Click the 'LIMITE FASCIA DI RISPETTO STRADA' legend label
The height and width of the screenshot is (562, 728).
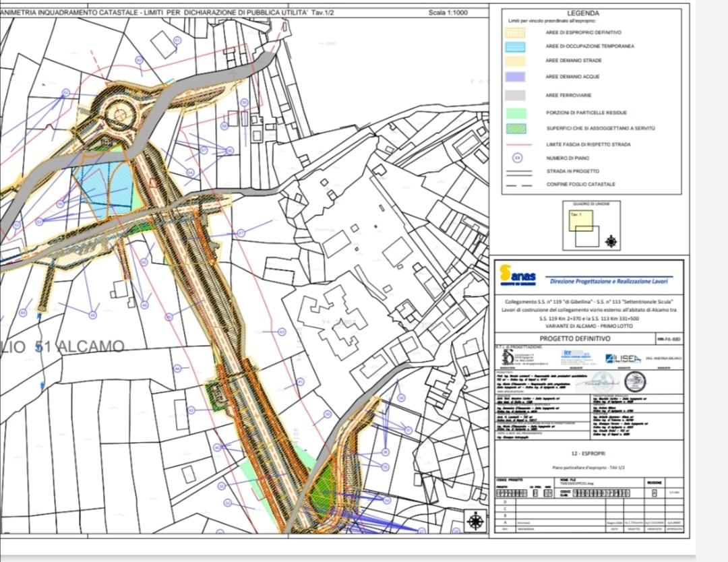[588, 145]
